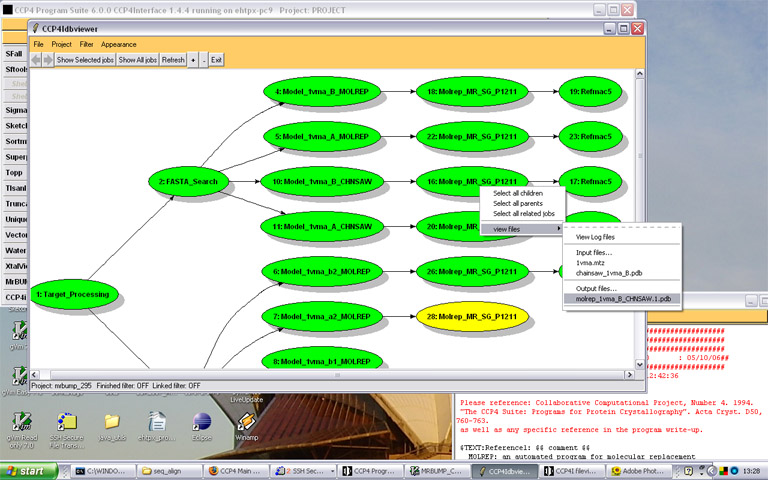This screenshot has height=480, width=768.
Task: Open the SSH Secure File Transfer shortcut
Action: click(67, 430)
